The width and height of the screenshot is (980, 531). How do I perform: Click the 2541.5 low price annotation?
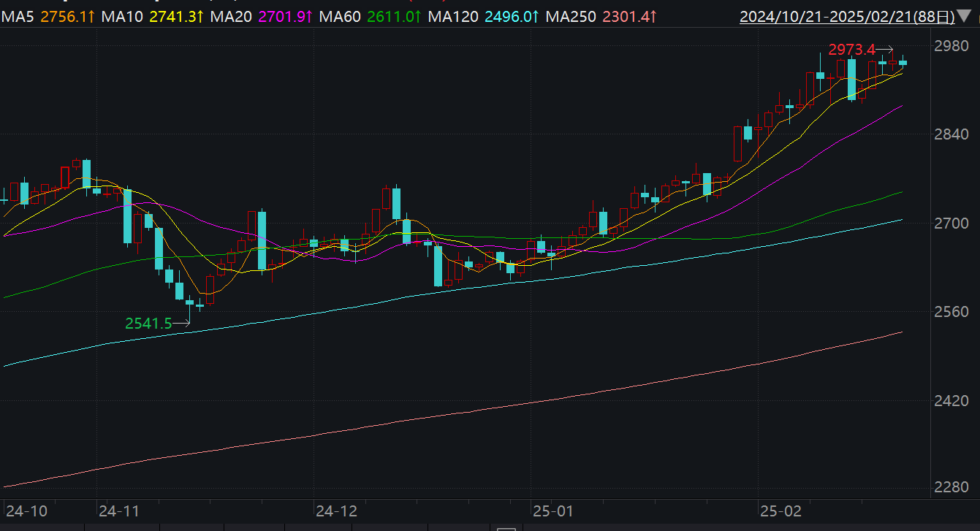pyautogui.click(x=148, y=323)
